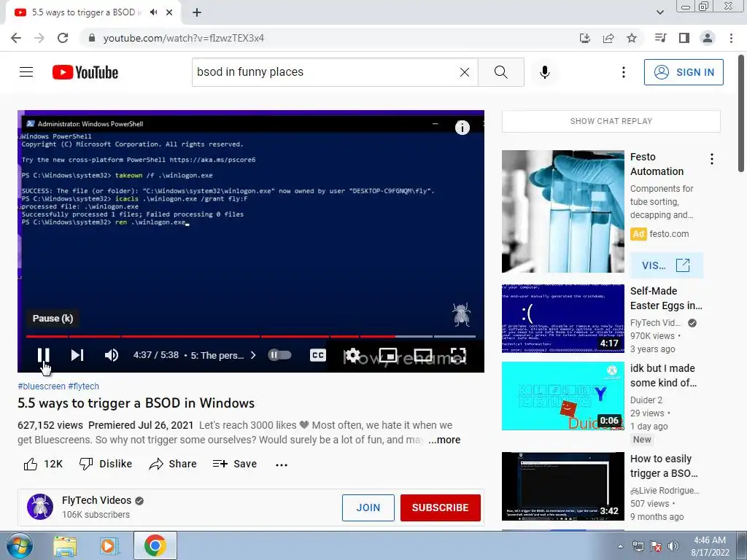This screenshot has width=747, height=560.
Task: Click the Dislike button
Action: [x=105, y=464]
